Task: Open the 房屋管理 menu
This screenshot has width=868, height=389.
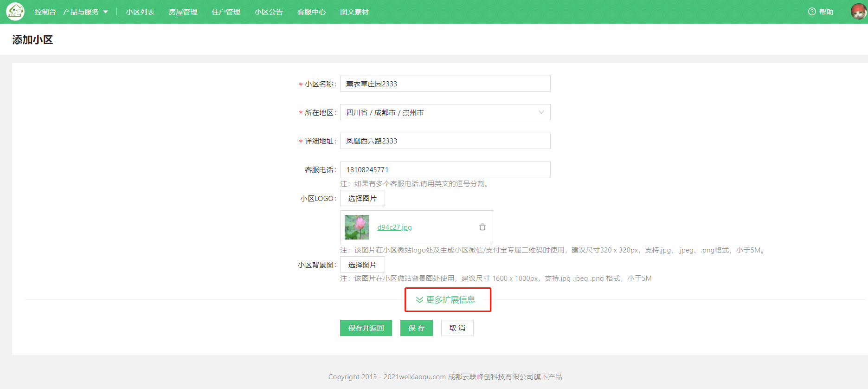Action: pos(183,12)
